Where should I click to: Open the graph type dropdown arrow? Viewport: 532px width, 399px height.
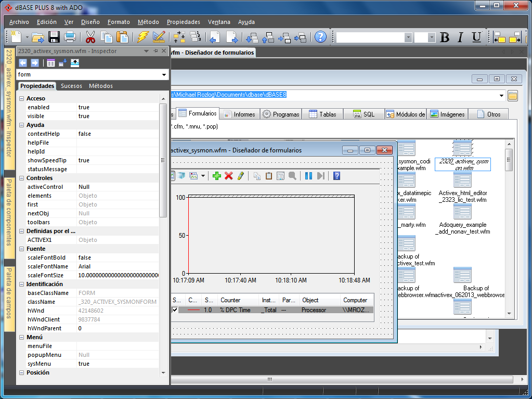(x=203, y=176)
